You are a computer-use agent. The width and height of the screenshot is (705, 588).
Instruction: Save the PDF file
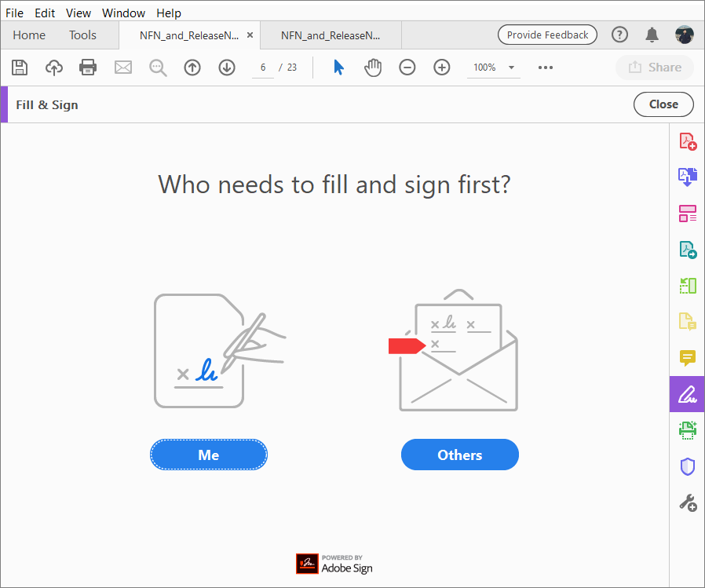pos(20,68)
